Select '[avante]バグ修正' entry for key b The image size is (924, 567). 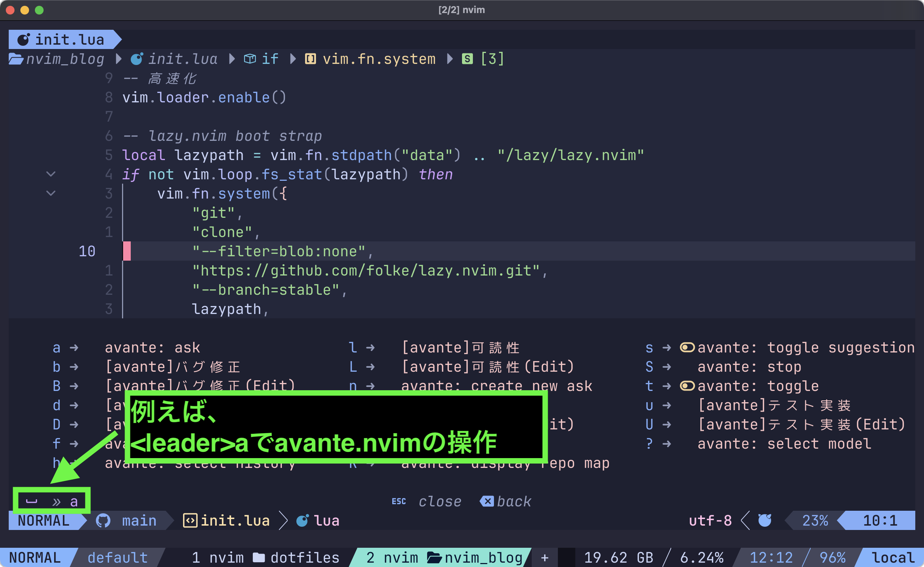173,367
